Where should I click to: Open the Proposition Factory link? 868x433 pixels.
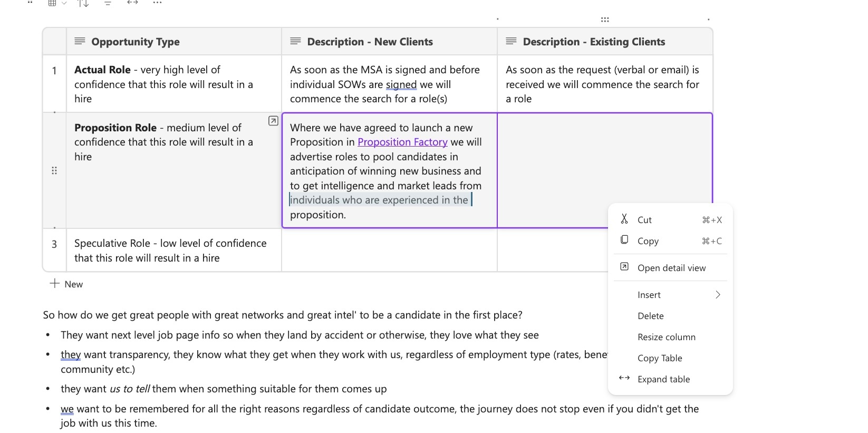coord(402,142)
